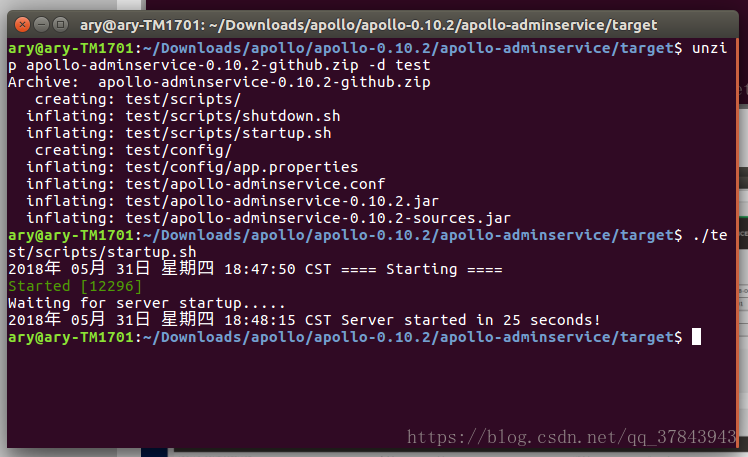
Task: Click the 'st/scripts/startup.sh' command continuation line
Action: [x=102, y=252]
